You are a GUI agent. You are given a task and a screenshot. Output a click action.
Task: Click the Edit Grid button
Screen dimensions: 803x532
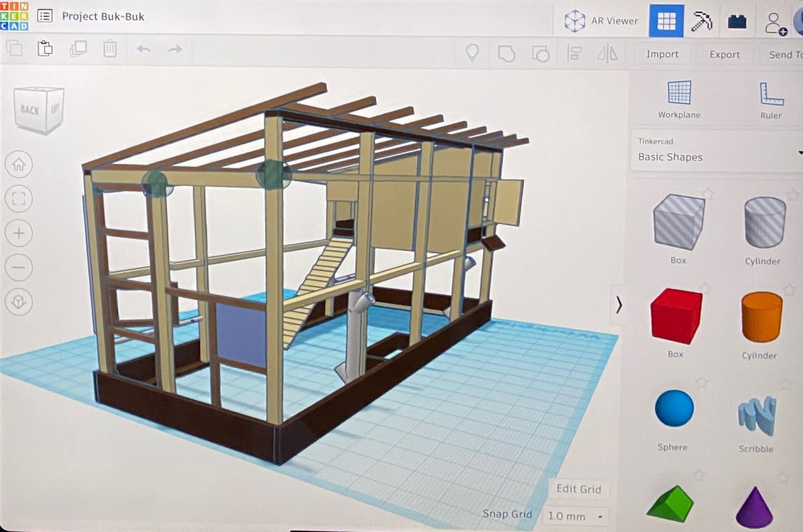(x=579, y=489)
